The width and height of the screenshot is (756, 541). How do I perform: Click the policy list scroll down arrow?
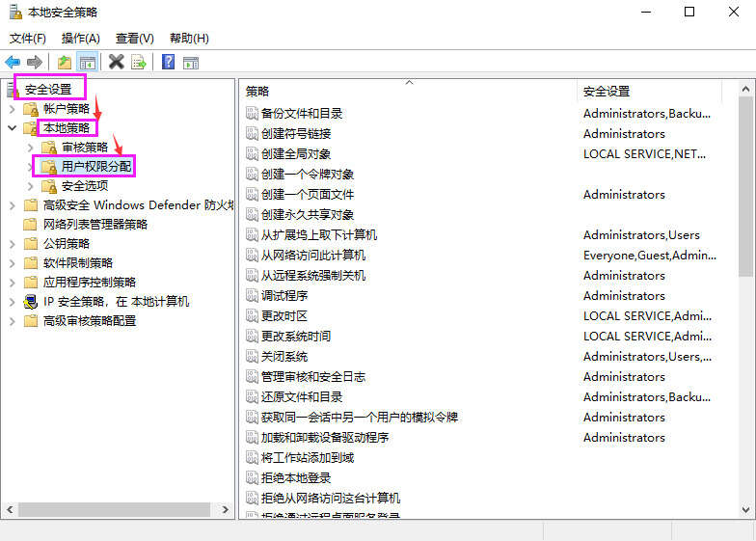coord(746,509)
